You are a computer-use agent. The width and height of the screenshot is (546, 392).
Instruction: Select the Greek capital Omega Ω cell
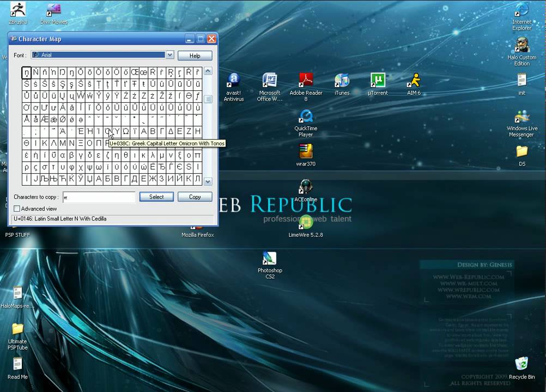[126, 131]
